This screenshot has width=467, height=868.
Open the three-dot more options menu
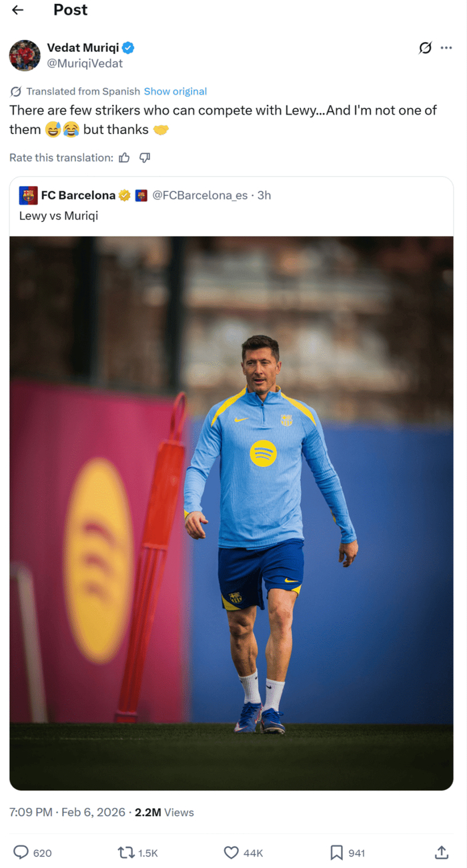tap(446, 48)
